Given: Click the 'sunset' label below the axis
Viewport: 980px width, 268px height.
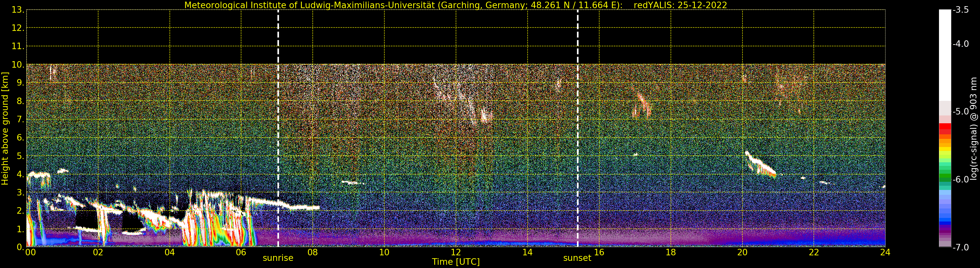Looking at the screenshot, I should click(577, 258).
